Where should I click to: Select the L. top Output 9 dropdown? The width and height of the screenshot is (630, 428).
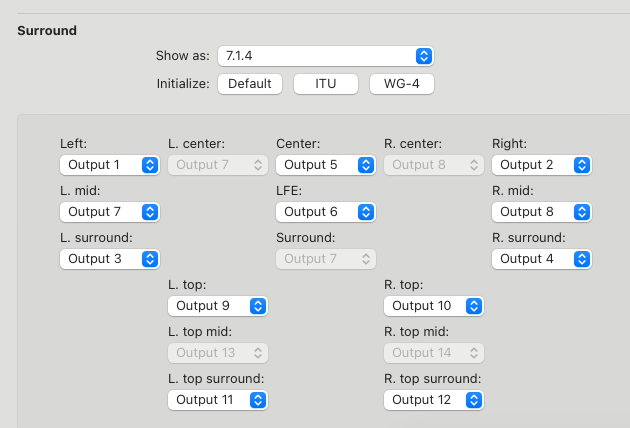pyautogui.click(x=218, y=306)
